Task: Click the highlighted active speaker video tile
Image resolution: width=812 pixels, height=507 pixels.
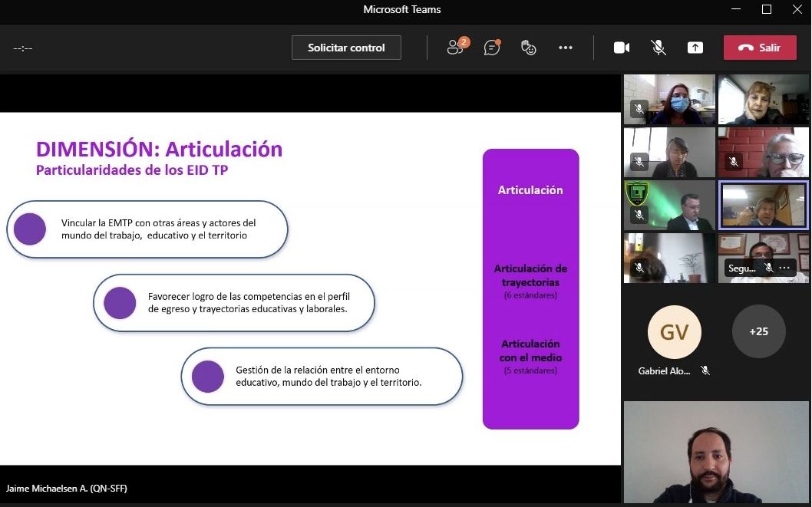Action: pos(763,205)
